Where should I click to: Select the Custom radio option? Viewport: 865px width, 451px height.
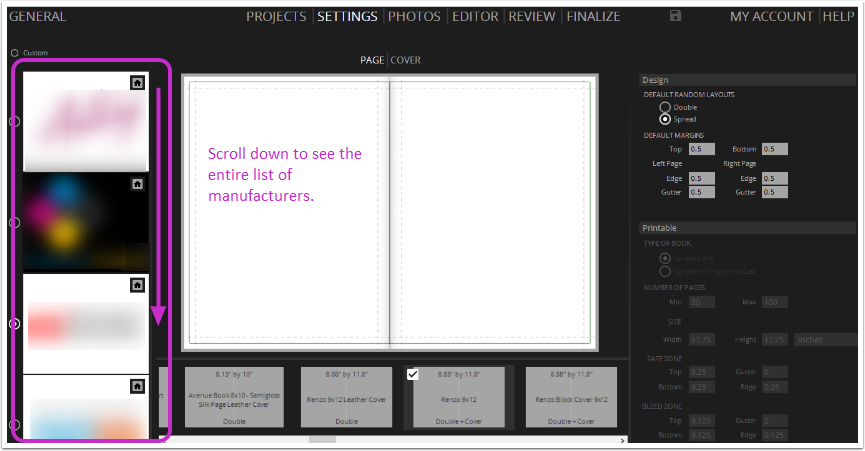click(15, 53)
